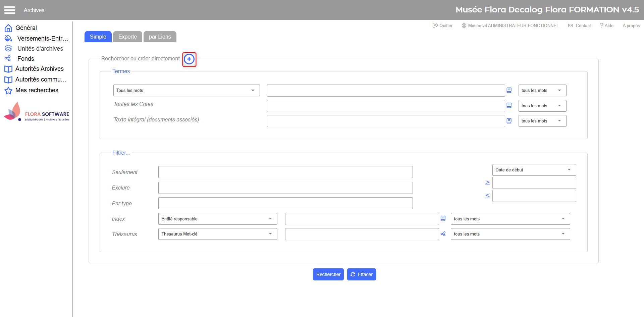Click index list icon for Entité responsable
Image resolution: width=644 pixels, height=317 pixels.
point(443,219)
